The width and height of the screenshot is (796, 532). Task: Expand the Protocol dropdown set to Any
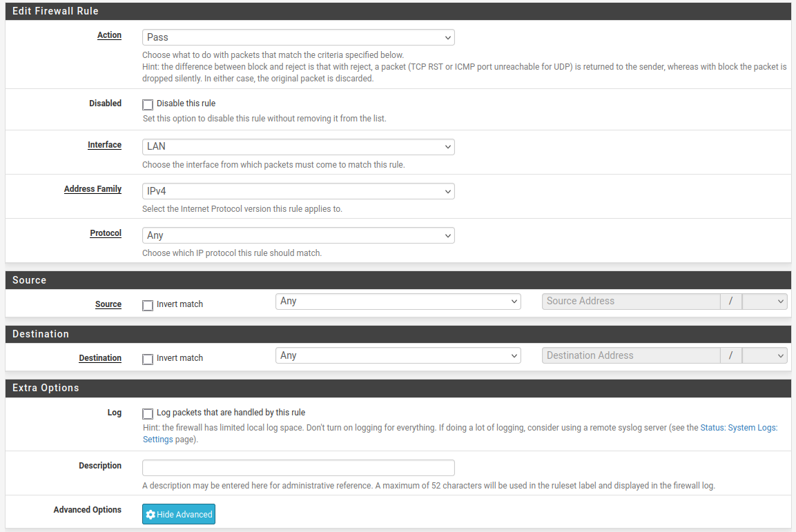[298, 235]
